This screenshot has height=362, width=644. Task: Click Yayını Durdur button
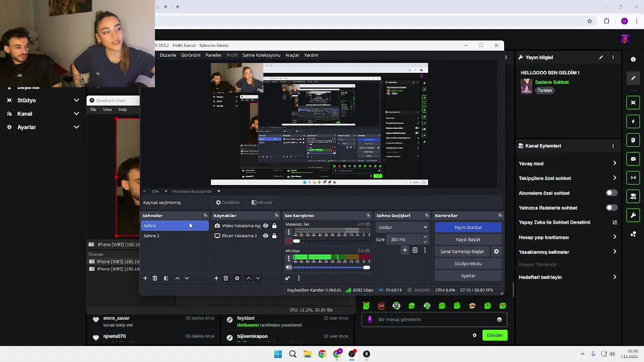click(468, 227)
